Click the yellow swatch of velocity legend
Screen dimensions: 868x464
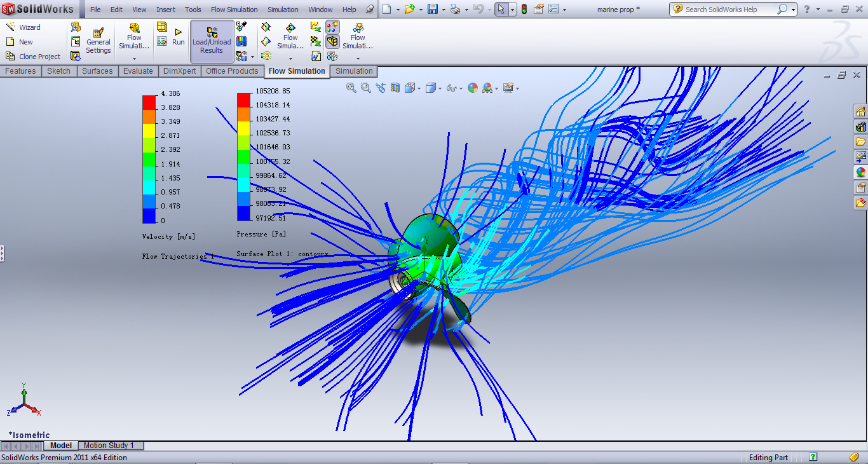(x=149, y=131)
